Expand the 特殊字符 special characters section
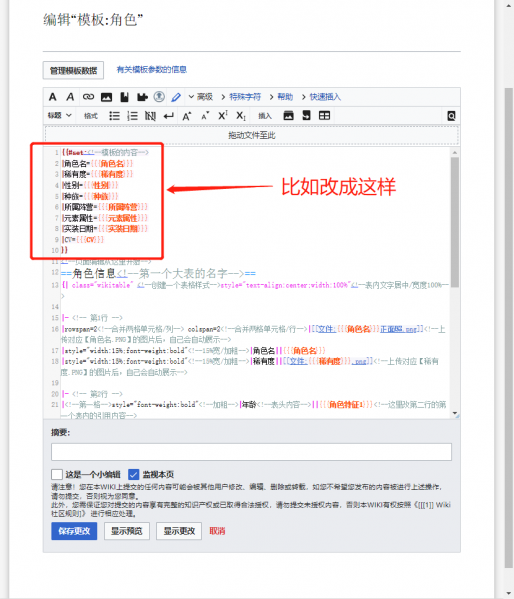The image size is (514, 599). (x=241, y=97)
